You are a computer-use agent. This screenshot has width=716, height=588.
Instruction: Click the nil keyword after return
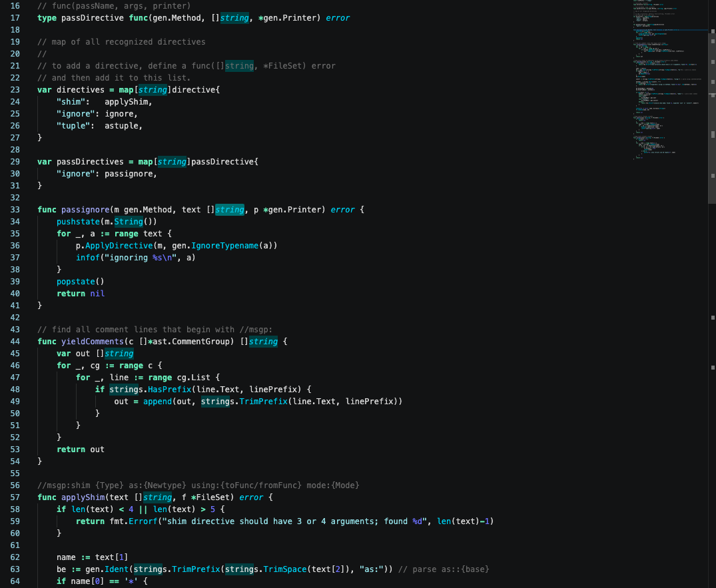97,294
